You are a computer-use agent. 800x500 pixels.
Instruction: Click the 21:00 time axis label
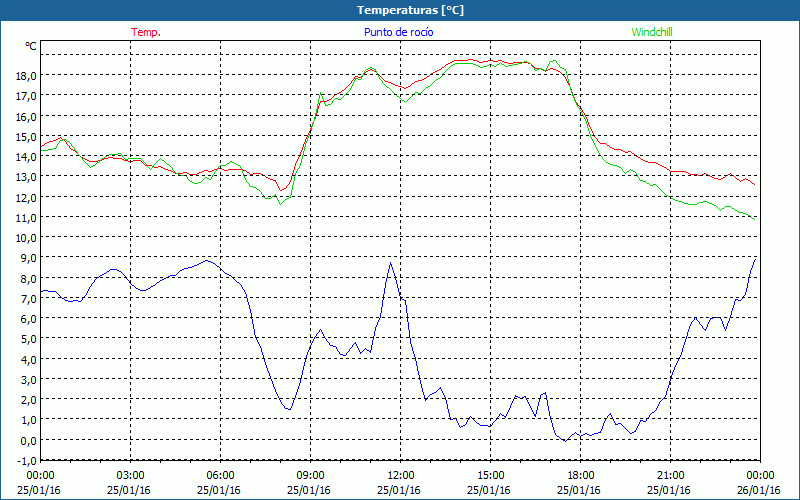[670, 476]
